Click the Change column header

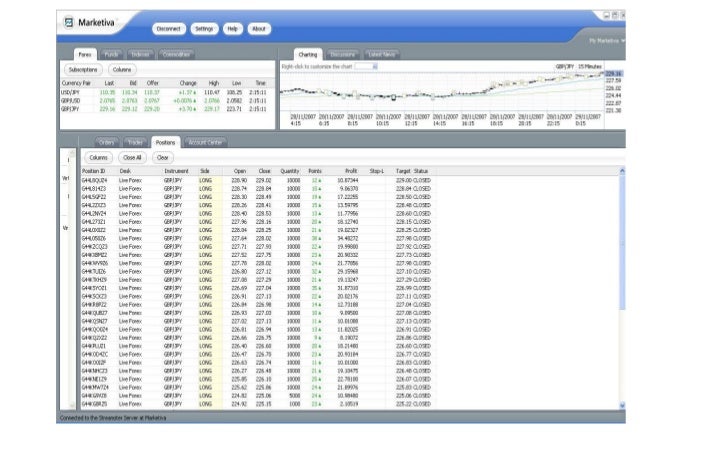pyautogui.click(x=188, y=83)
